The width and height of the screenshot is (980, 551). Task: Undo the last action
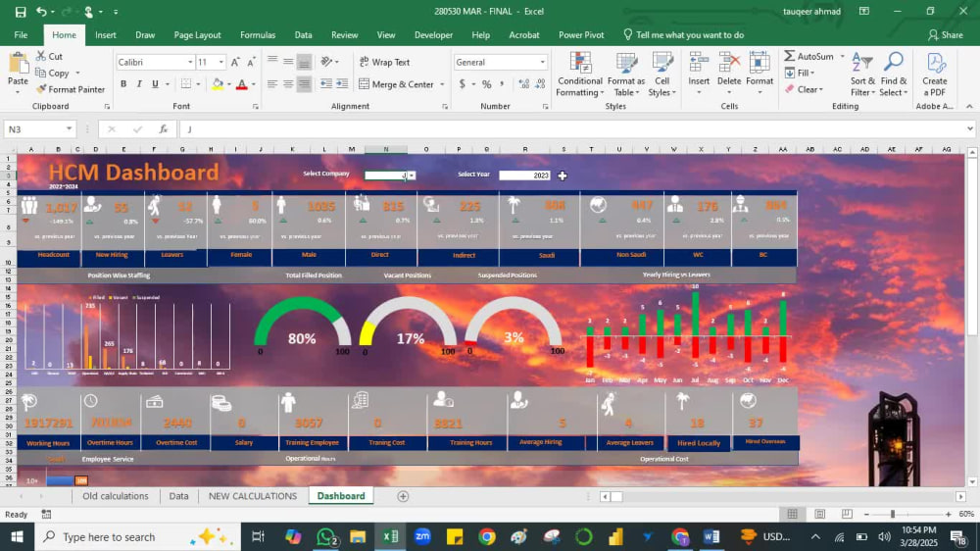click(40, 11)
